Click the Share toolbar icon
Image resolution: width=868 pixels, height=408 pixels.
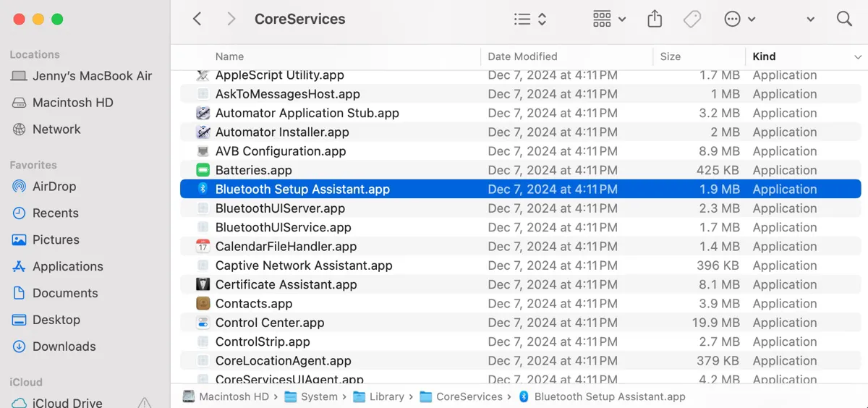655,20
